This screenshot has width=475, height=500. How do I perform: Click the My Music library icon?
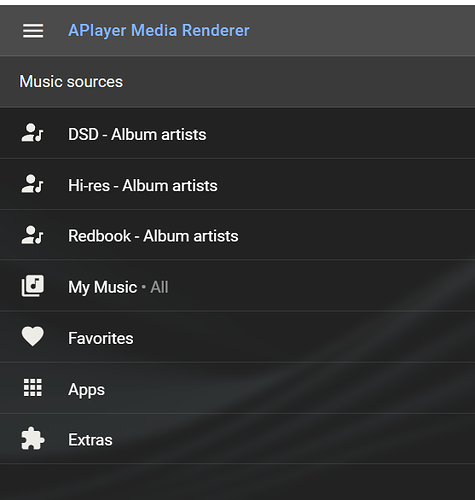33,286
